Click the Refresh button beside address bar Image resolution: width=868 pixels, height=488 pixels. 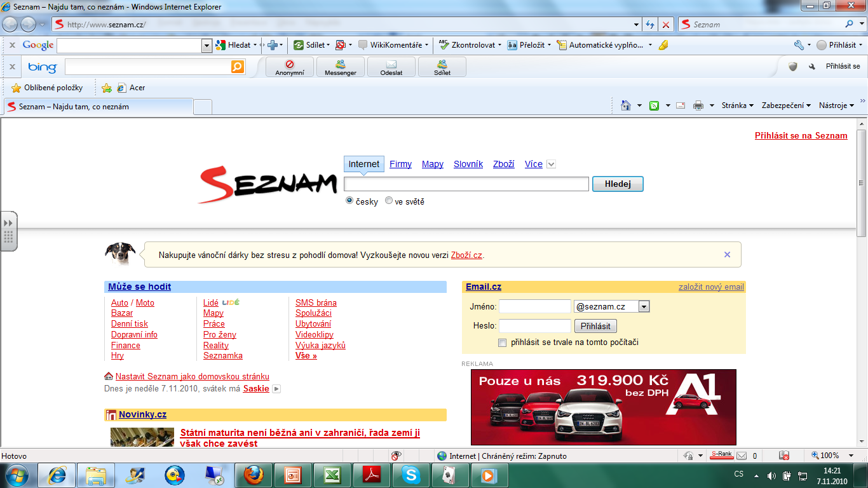pyautogui.click(x=650, y=25)
